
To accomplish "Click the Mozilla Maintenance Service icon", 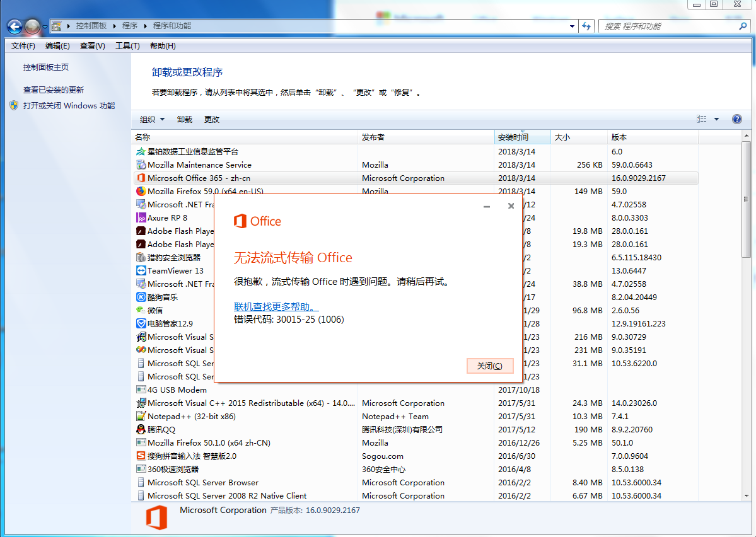I will (x=141, y=165).
